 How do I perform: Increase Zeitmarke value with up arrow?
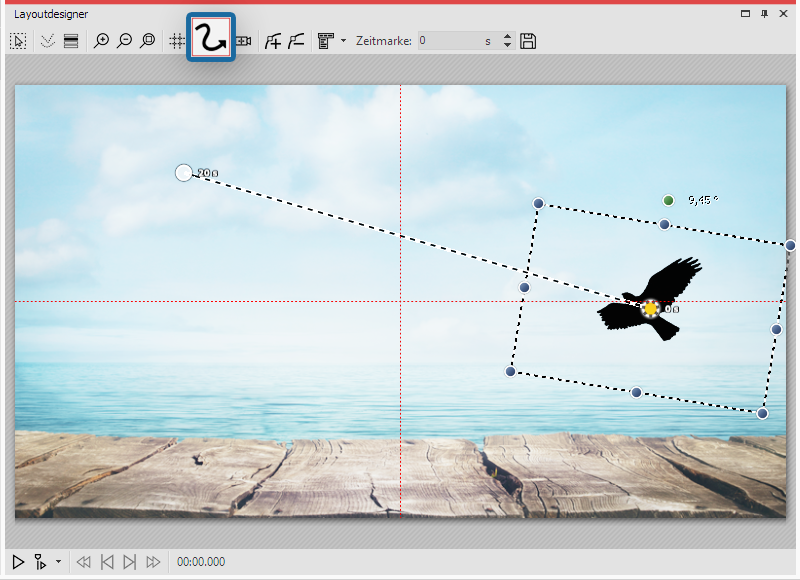tap(507, 37)
